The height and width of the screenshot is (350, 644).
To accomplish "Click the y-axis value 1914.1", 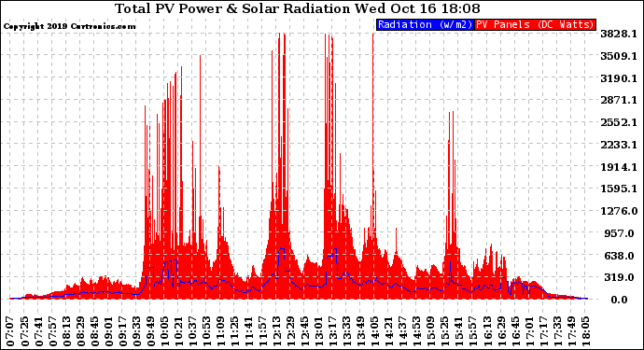I will 619,167.
